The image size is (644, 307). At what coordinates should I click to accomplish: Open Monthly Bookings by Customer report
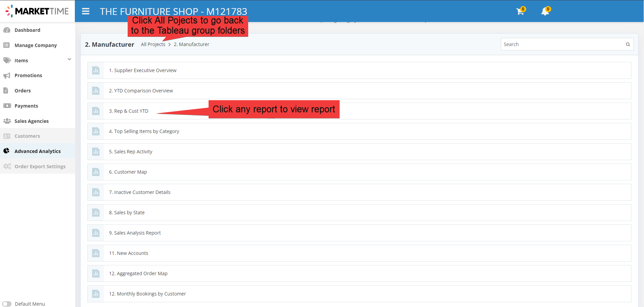point(147,294)
